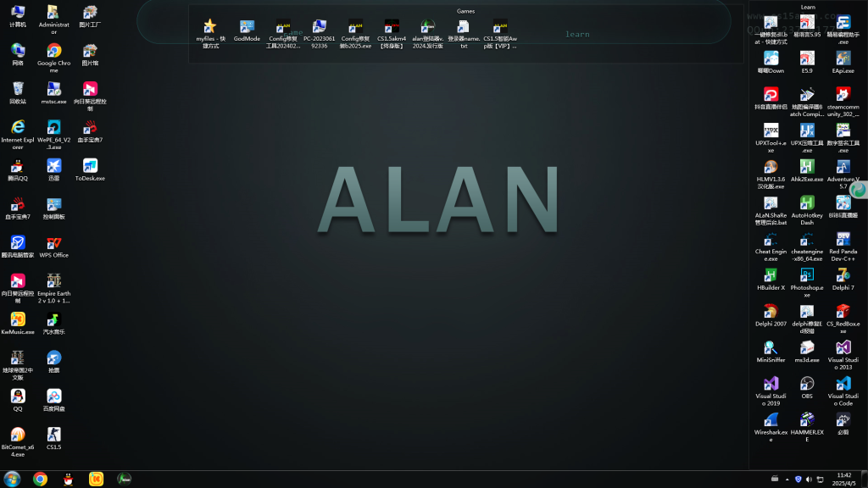This screenshot has width=868, height=488.
Task: Open Chrome from the taskbar
Action: pos(40,480)
